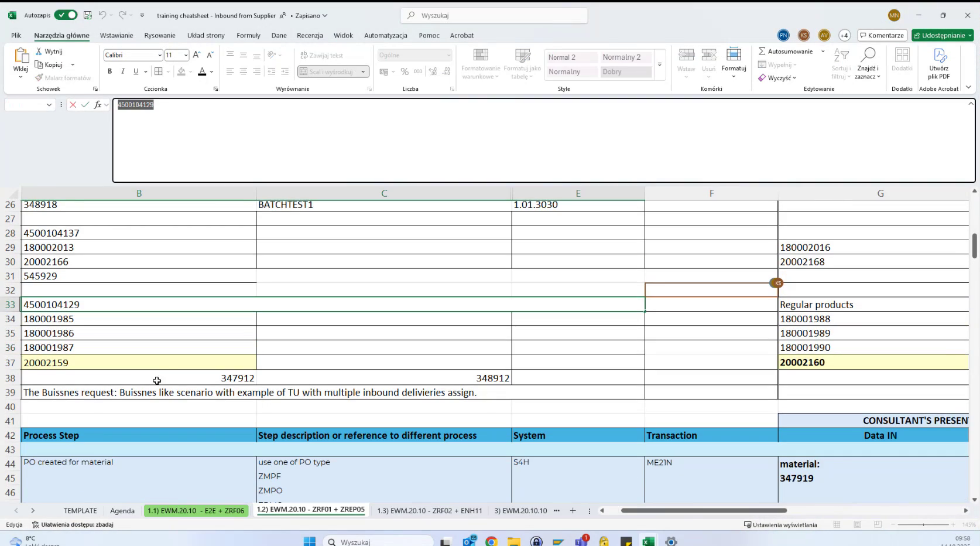Expand the fill color dropdown arrow
980x546 pixels.
pos(190,71)
